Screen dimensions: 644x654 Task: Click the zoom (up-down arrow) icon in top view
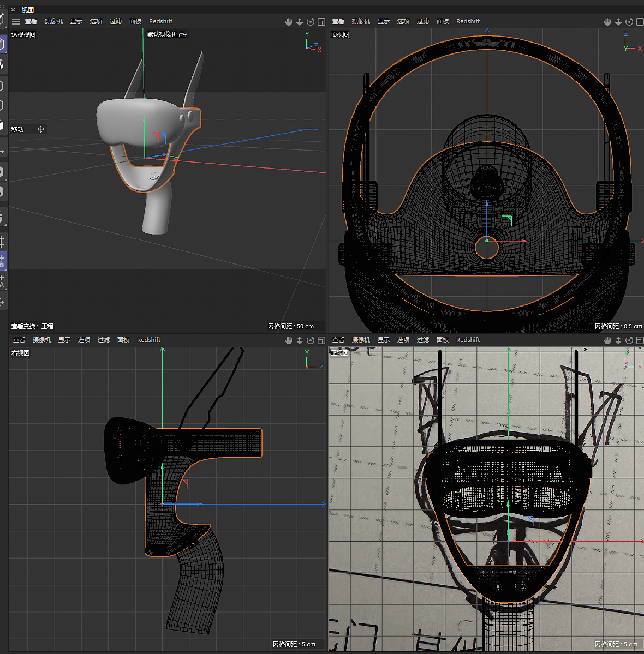pos(618,22)
